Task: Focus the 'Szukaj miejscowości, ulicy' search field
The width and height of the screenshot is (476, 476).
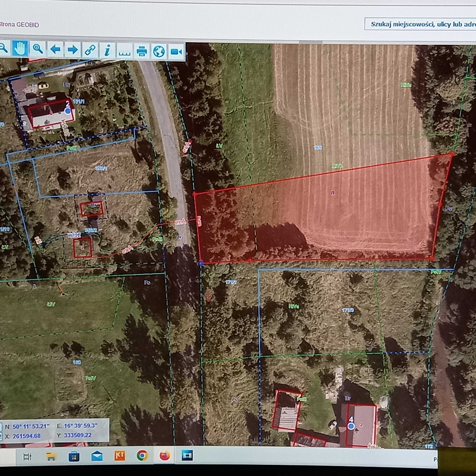Action: pyautogui.click(x=420, y=24)
